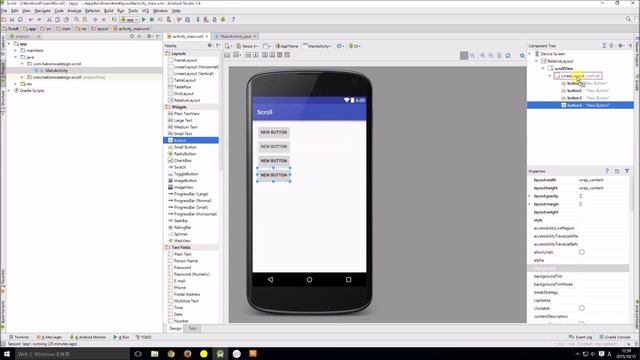Viewport: 640px width, 360px height.
Task: Open Chrome from the Windows taskbar
Action: click(171, 354)
